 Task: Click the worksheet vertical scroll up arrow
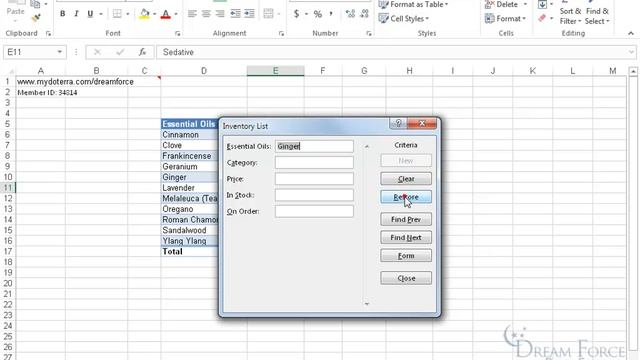coord(633,71)
